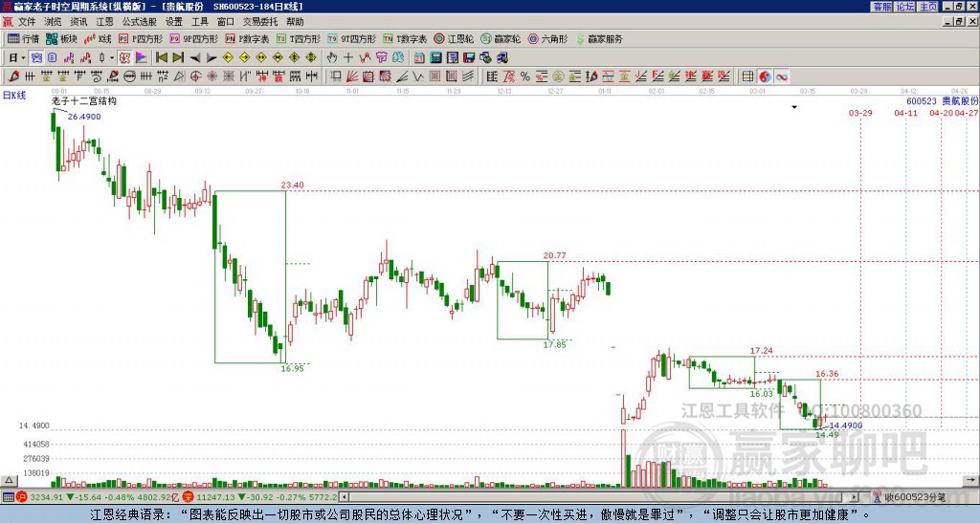Open the 江恩轮 Gann wheel tool
The image size is (980, 524).
[x=454, y=38]
